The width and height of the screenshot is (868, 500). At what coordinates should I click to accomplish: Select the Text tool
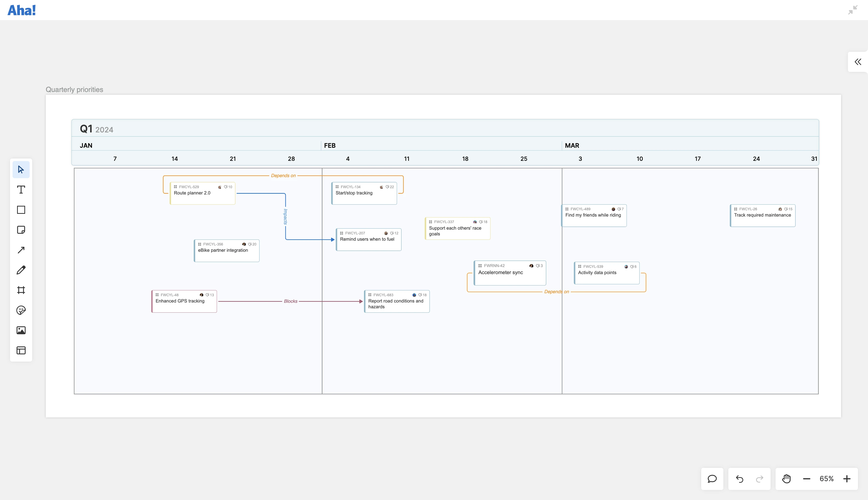coord(21,189)
